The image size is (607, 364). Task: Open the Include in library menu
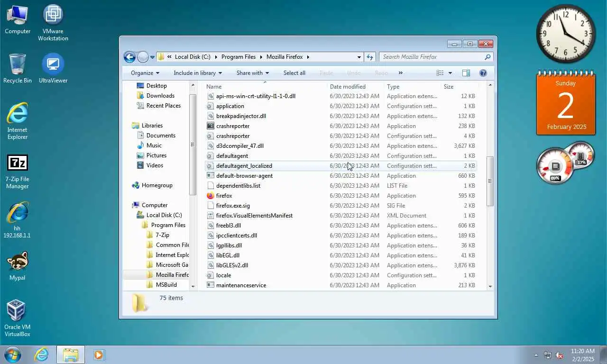coord(198,73)
